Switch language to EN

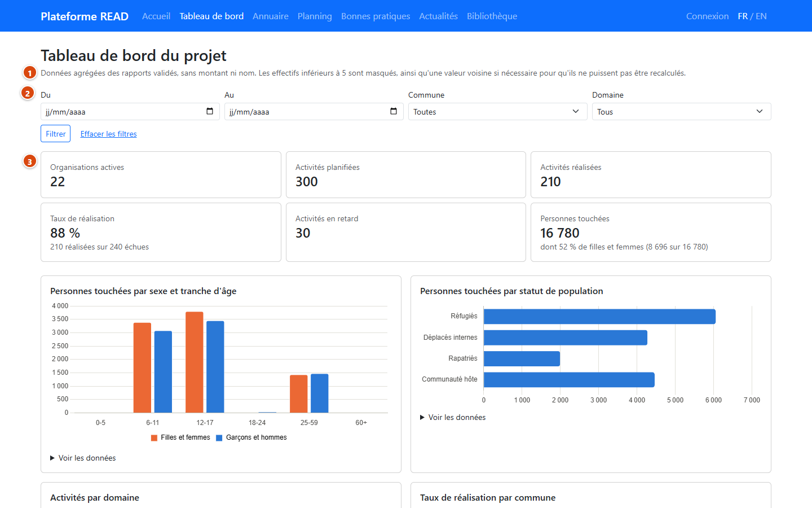click(761, 16)
